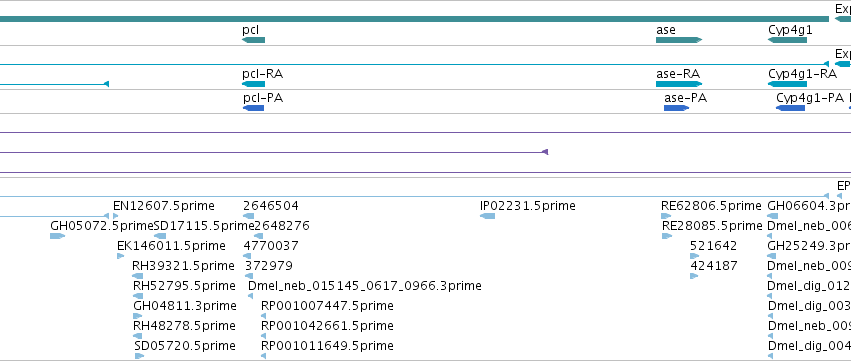Click the RP001007447.5prime label
The height and width of the screenshot is (361, 851).
pyautogui.click(x=327, y=306)
